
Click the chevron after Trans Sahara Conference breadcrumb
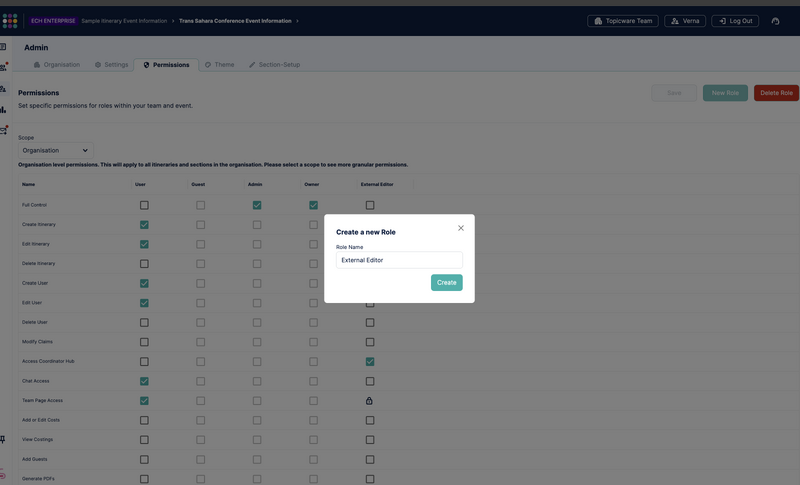click(x=297, y=21)
